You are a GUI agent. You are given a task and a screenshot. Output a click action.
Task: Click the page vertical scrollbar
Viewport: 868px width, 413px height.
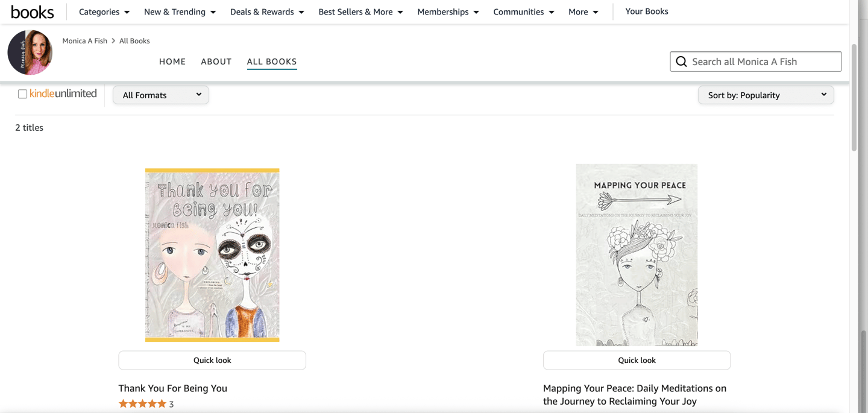[854, 98]
